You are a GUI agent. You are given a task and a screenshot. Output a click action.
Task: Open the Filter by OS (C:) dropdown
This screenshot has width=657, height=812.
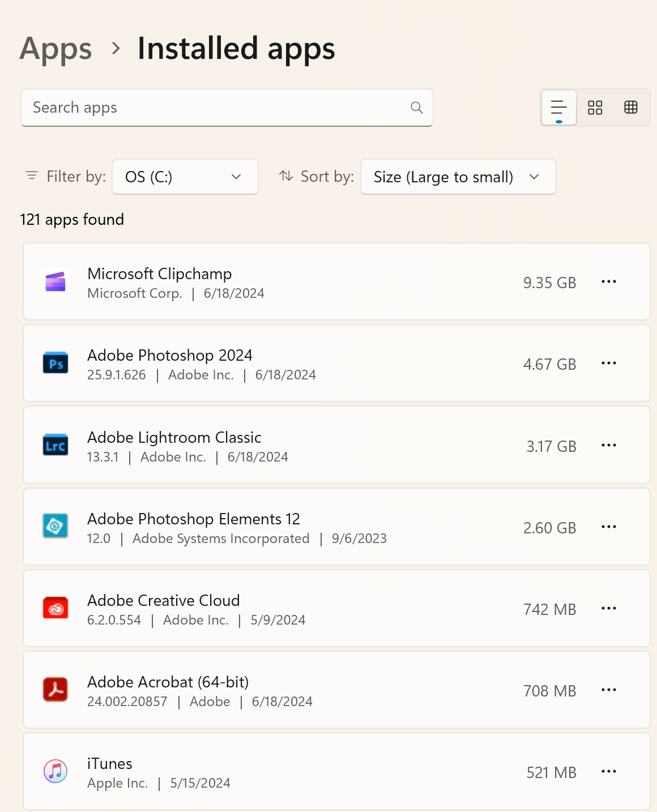[x=185, y=177]
